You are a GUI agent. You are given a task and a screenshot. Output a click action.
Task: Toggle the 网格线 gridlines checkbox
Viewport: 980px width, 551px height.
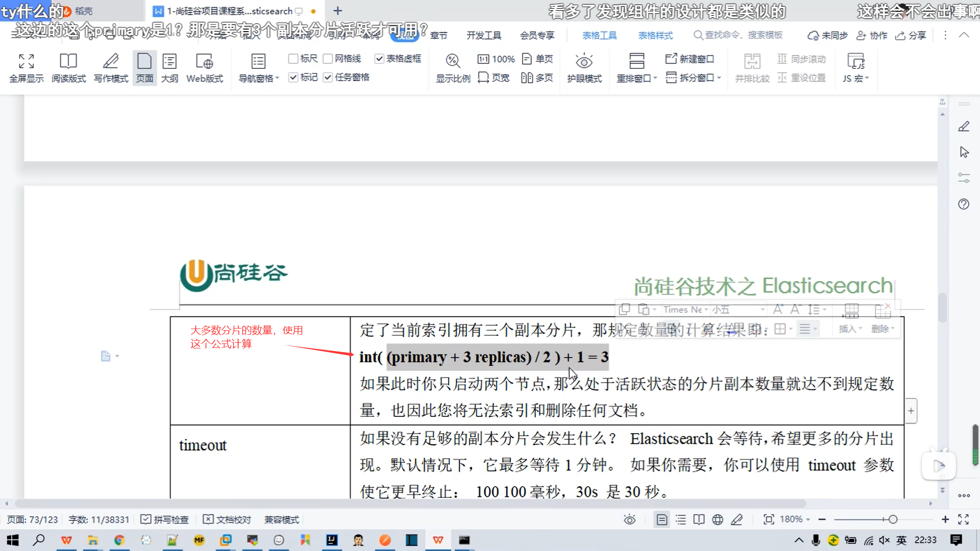328,59
